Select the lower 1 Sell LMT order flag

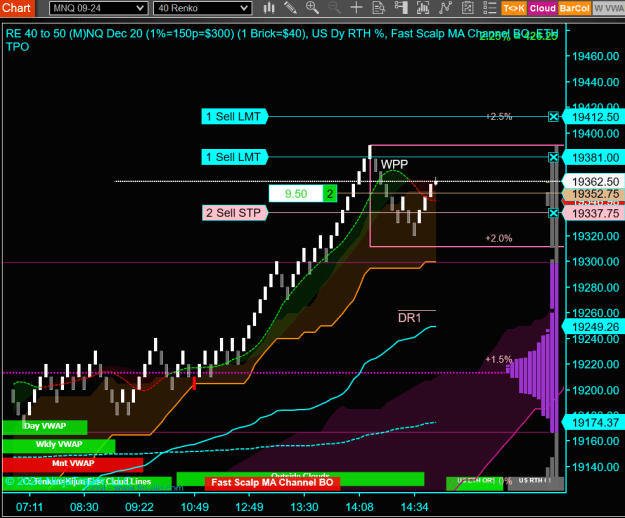point(234,157)
